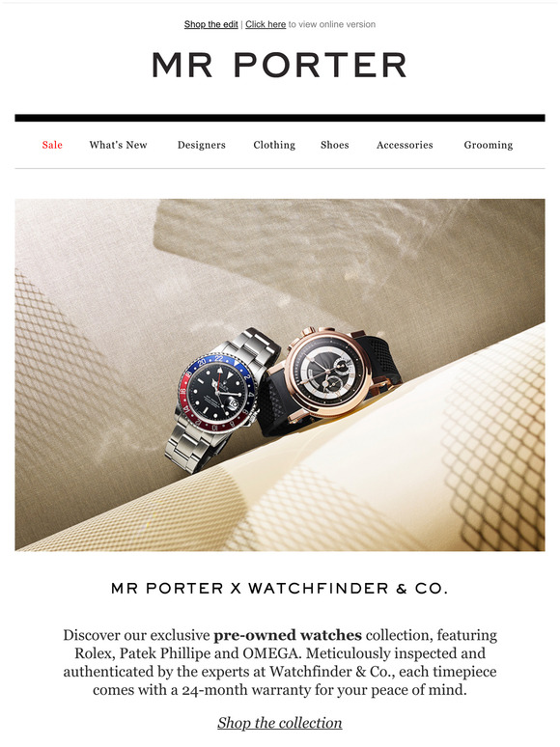Click the 'to view online version' text

point(332,24)
